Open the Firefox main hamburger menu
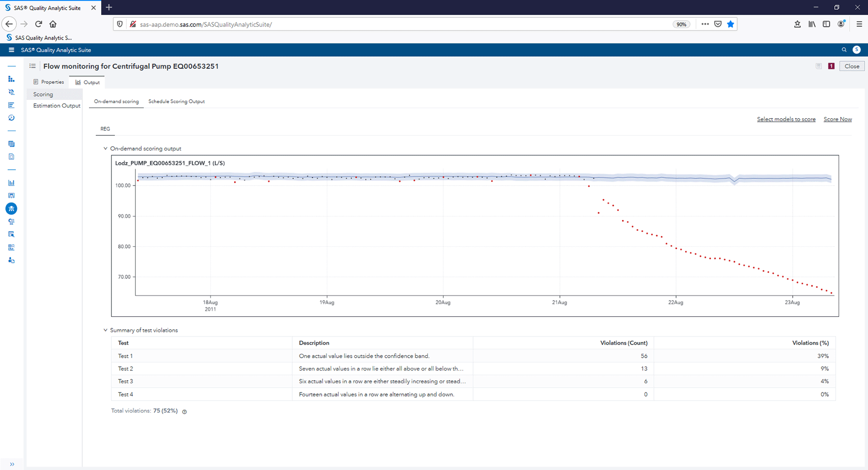 click(859, 24)
